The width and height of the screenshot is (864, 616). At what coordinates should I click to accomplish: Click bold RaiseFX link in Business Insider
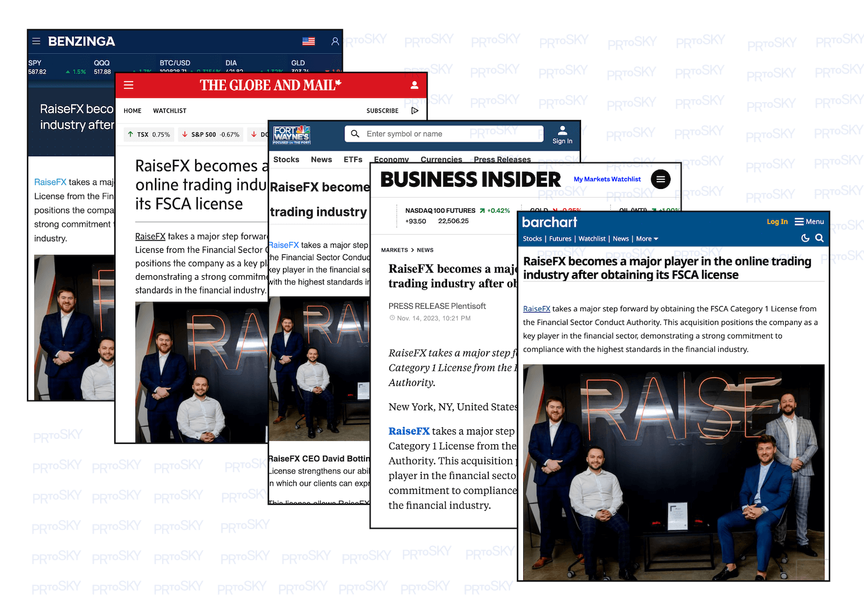(409, 431)
